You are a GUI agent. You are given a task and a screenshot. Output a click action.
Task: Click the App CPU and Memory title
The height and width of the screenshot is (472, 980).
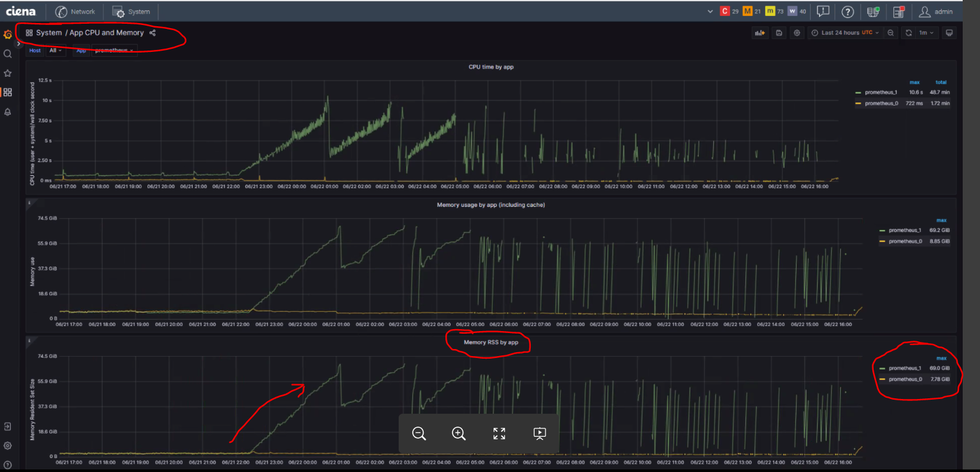(106, 33)
